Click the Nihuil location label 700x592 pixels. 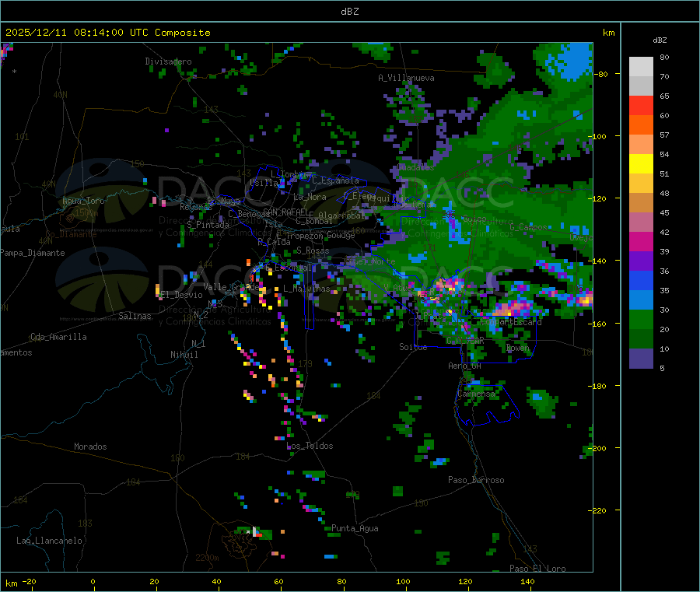pyautogui.click(x=184, y=355)
